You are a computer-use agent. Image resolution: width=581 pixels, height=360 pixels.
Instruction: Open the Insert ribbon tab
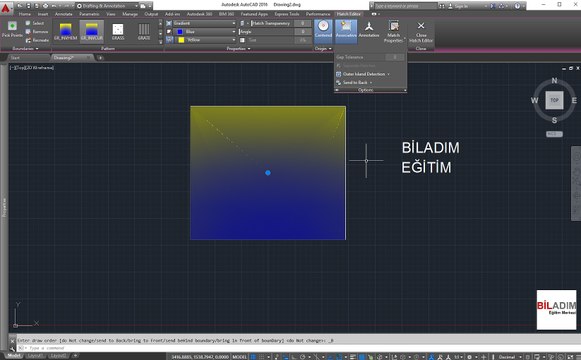click(x=43, y=14)
